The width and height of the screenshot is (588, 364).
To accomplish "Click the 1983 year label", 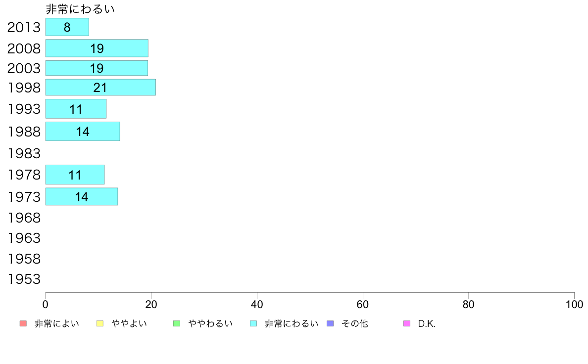I will [x=24, y=153].
